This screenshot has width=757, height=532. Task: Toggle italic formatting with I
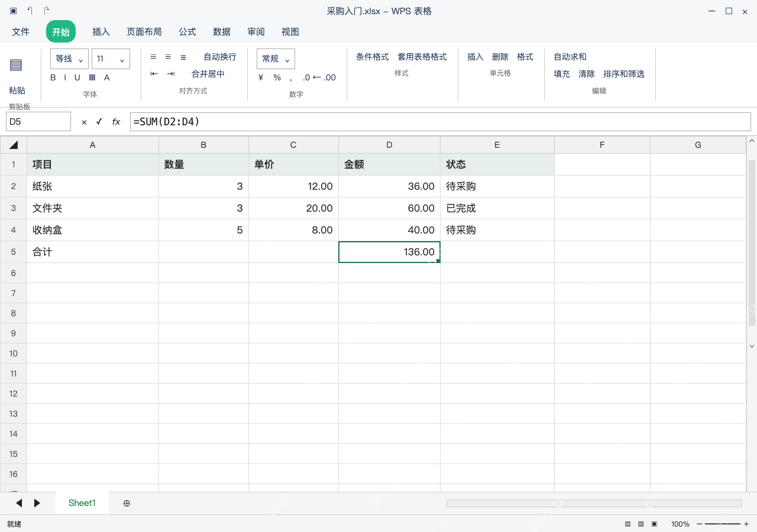(x=65, y=77)
